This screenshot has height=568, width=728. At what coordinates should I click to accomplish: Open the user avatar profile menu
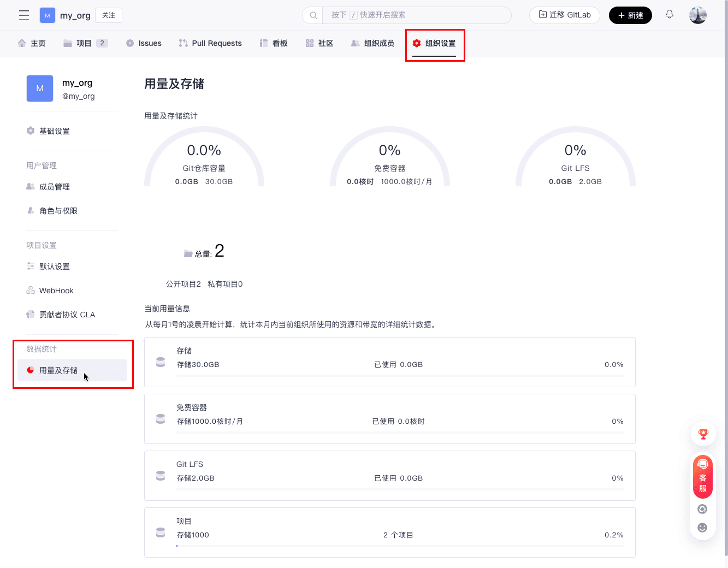pos(697,15)
